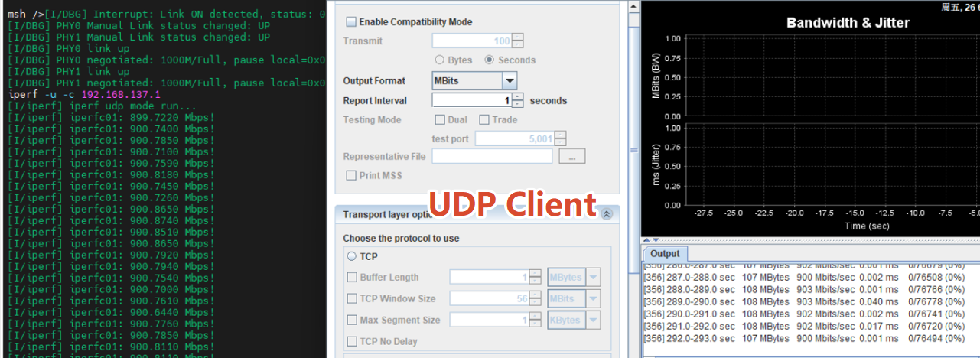Click output row '290.0-291.0 sec'

click(x=804, y=314)
